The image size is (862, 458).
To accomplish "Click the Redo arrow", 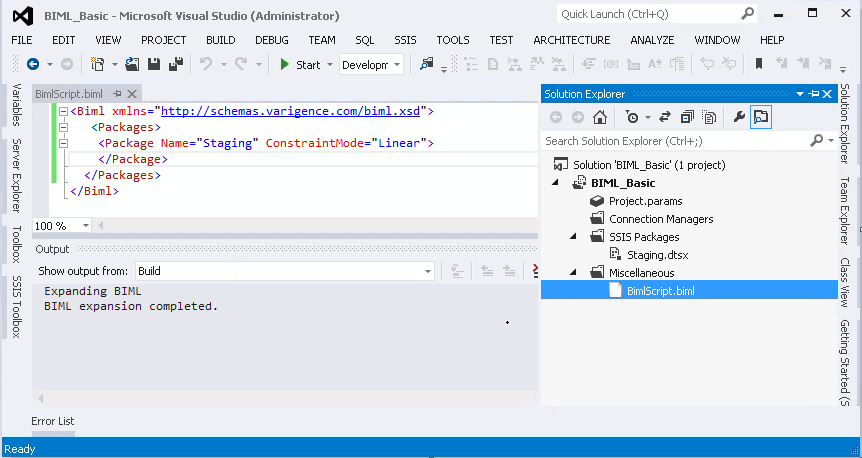I will click(241, 64).
